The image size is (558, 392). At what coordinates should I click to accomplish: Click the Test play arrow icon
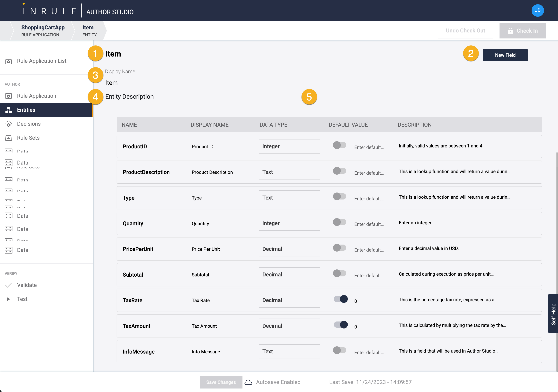(x=9, y=299)
